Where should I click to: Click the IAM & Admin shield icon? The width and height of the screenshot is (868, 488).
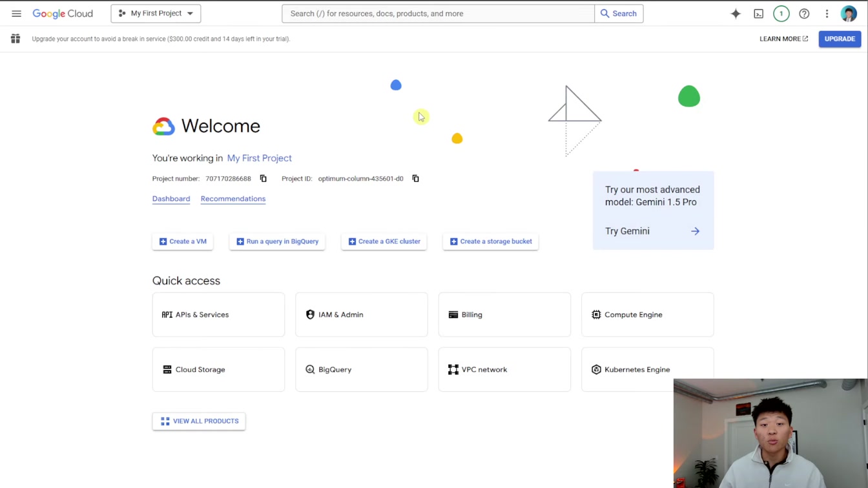coord(310,315)
